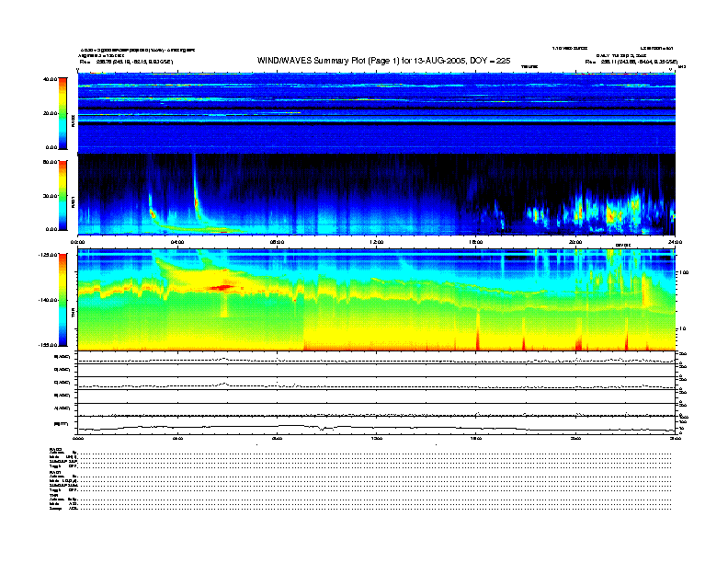728x563 pixels.
Task: Select the 24:00 tick below RAD1 spectrogram
Action: click(675, 242)
